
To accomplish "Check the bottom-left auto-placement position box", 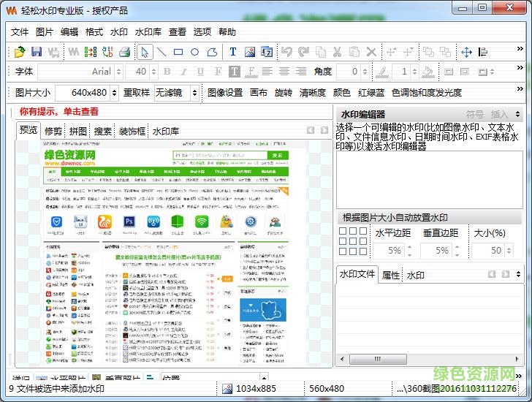I will point(343,251).
